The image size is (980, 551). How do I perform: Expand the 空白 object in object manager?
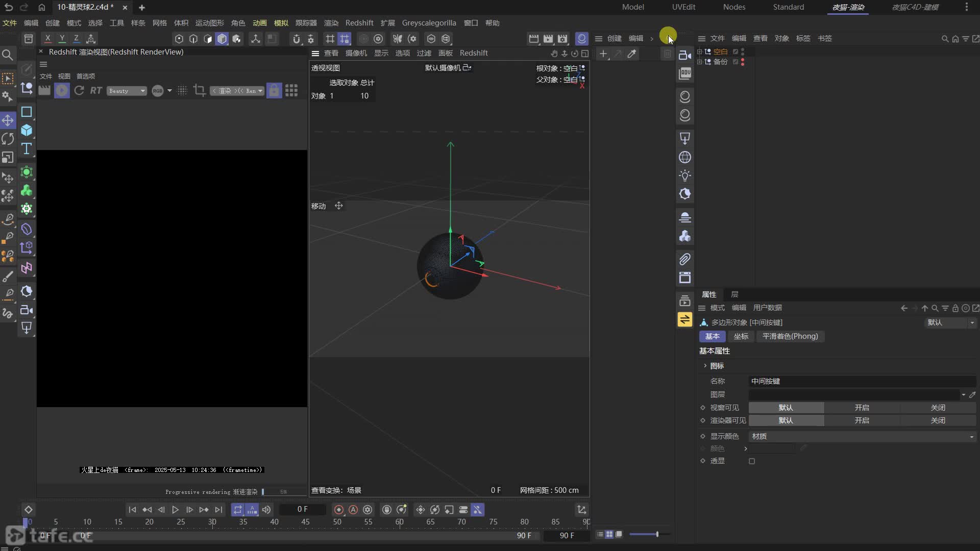tap(700, 52)
